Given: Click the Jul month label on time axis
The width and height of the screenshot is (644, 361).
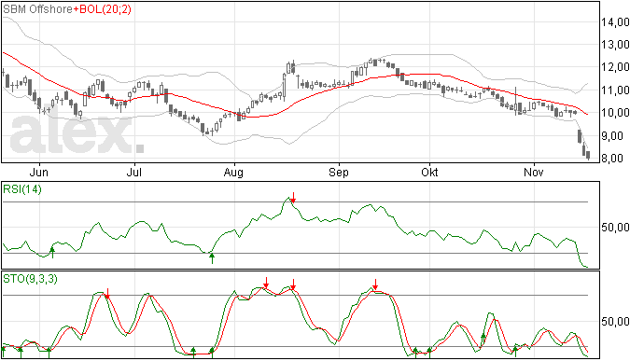Looking at the screenshot, I should [133, 173].
